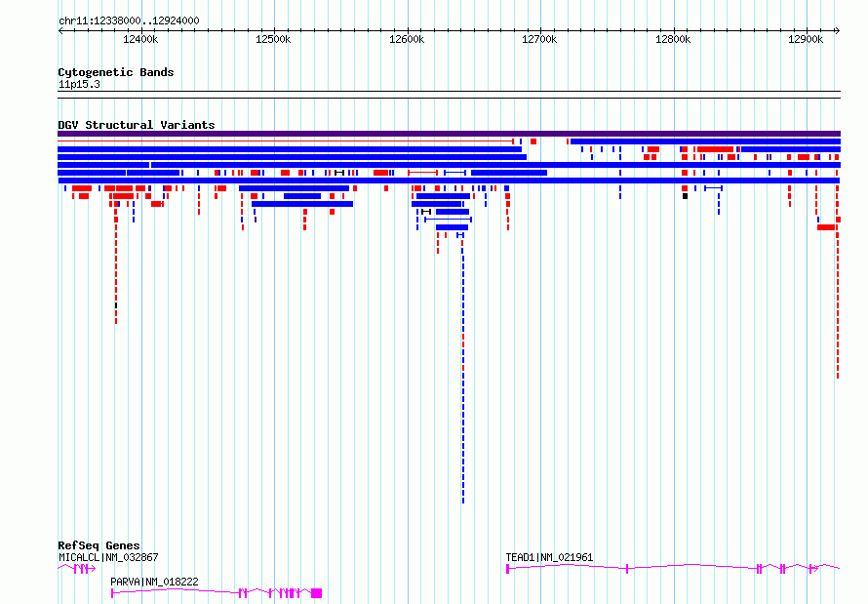868x604 pixels.
Task: Click the large last exon block of PARVA
Action: pyautogui.click(x=317, y=593)
